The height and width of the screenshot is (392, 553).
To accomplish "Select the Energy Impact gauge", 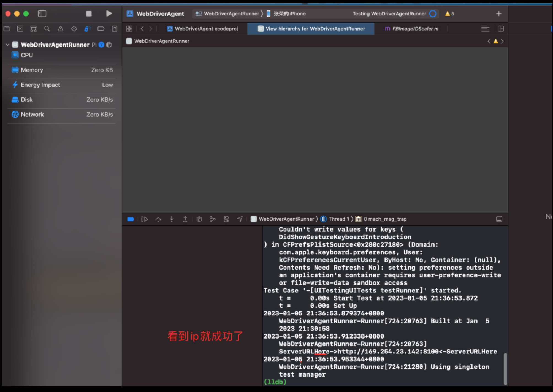I will (x=62, y=85).
